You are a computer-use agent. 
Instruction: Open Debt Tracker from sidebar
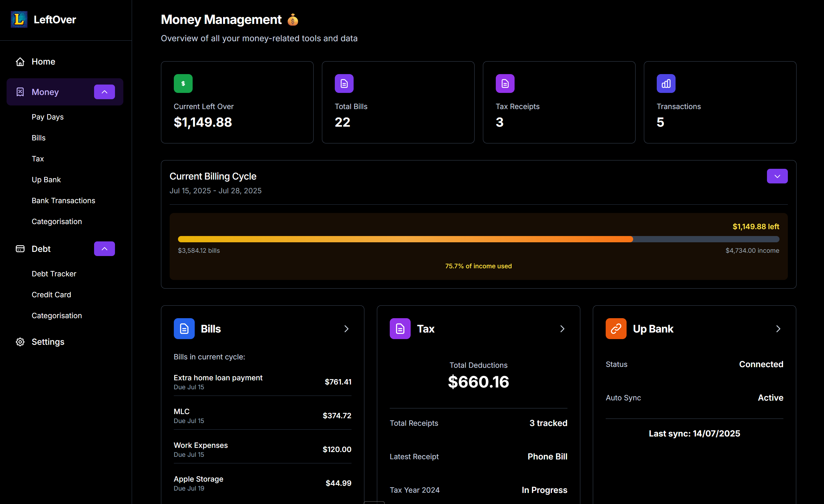click(x=54, y=274)
